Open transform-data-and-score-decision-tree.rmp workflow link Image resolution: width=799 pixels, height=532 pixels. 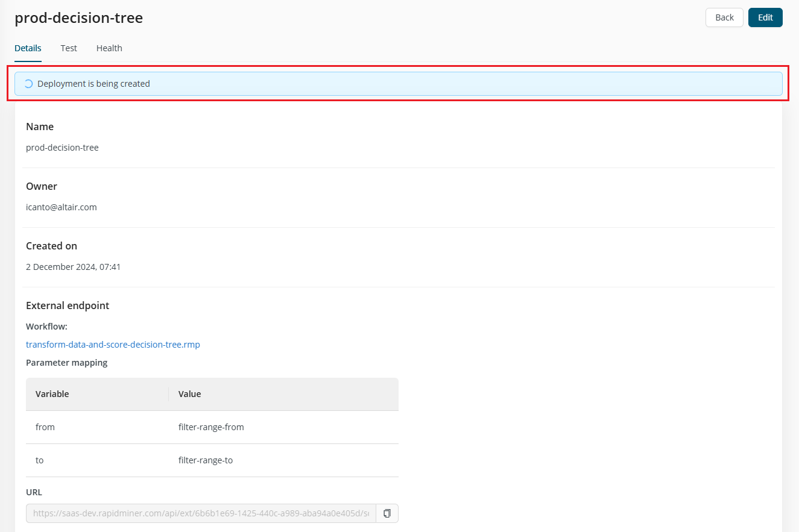[x=113, y=345]
